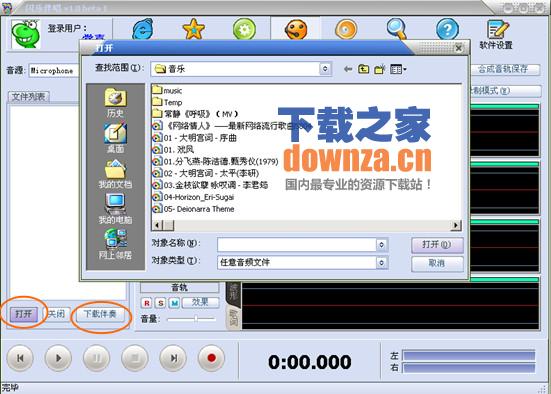Select file 02 - 大明宫词 - 太平(李研)
Image resolution: width=551 pixels, height=394 pixels.
(x=206, y=173)
